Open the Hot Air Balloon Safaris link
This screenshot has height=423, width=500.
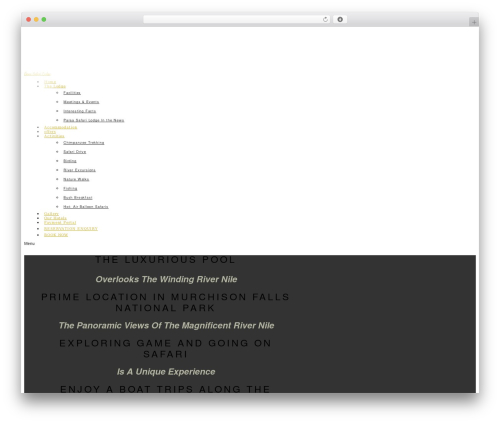click(x=86, y=207)
